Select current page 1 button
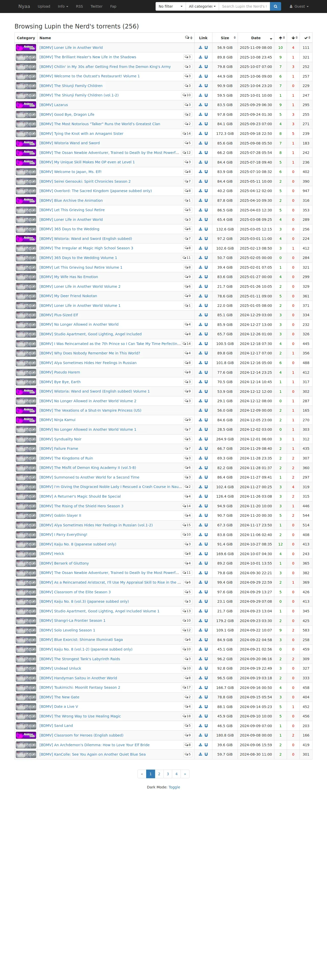 click(150, 774)
